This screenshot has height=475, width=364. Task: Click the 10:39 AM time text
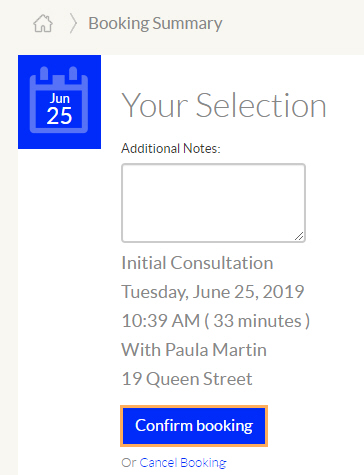pyautogui.click(x=161, y=321)
